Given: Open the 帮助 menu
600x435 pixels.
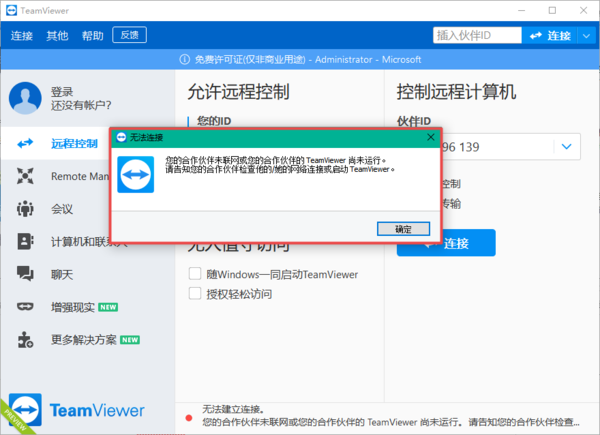Looking at the screenshot, I should coord(92,35).
